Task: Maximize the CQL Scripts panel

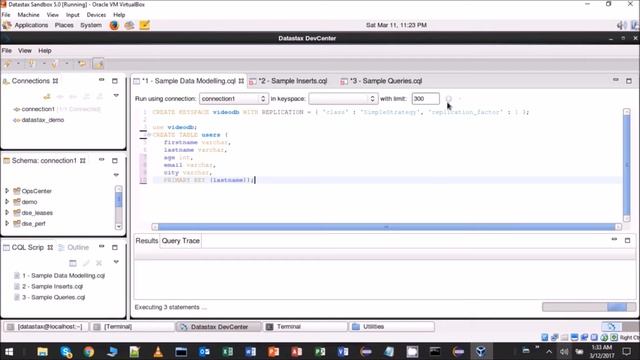Action: click(115, 247)
